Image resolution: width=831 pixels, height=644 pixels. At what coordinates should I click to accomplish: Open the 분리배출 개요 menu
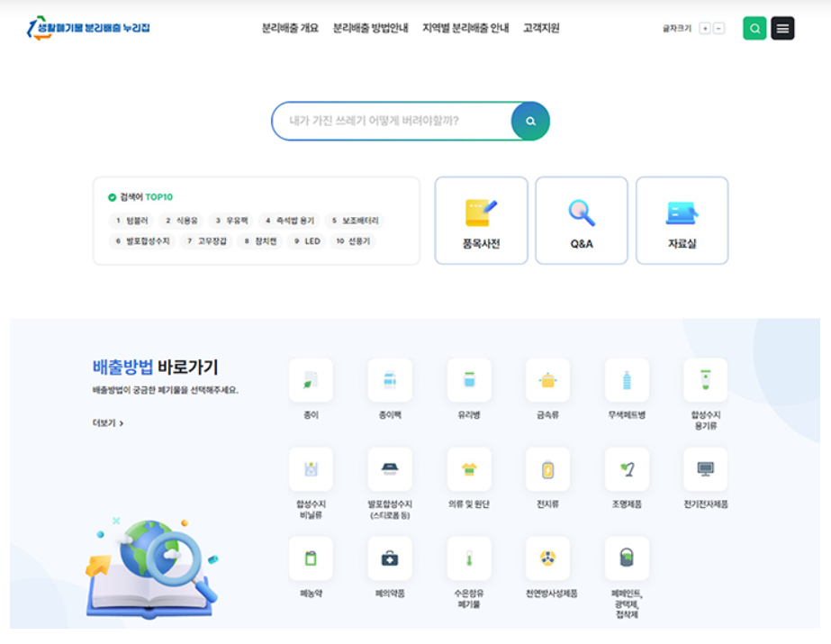[290, 28]
